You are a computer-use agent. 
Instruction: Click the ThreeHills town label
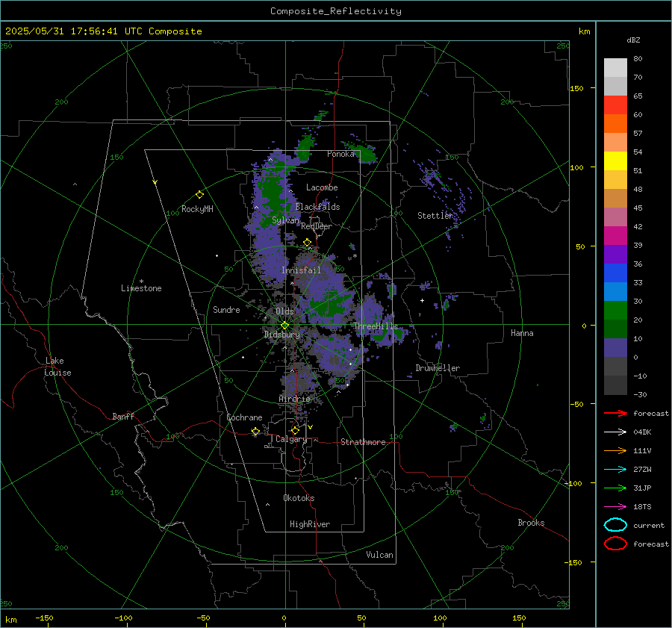[376, 326]
